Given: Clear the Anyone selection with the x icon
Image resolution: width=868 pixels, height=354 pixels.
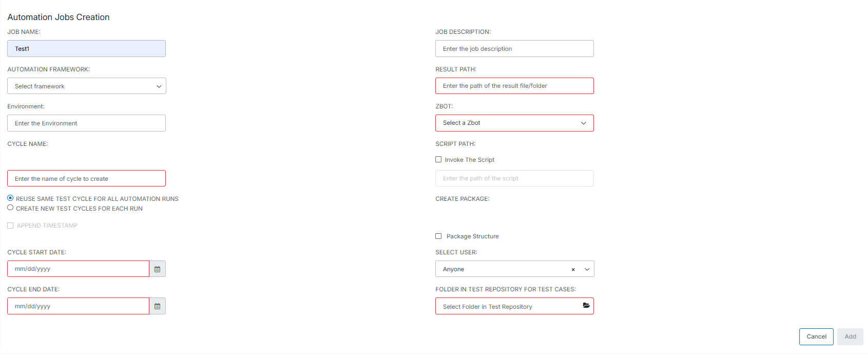Looking at the screenshot, I should coord(573,269).
